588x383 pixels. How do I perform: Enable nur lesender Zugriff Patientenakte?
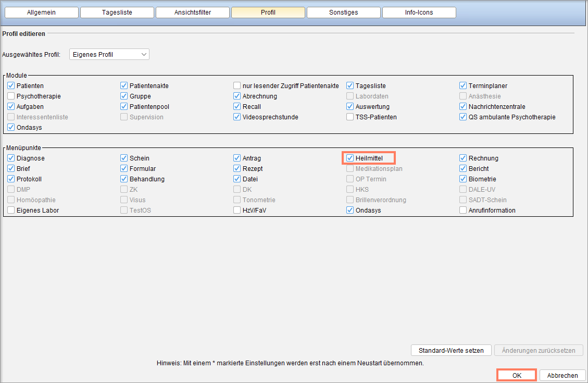(236, 85)
